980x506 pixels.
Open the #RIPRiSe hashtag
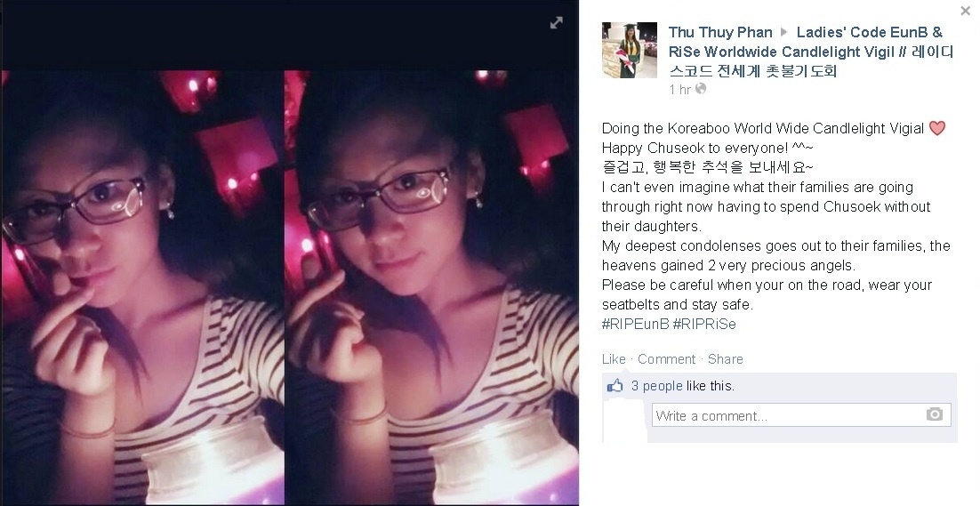click(x=704, y=325)
